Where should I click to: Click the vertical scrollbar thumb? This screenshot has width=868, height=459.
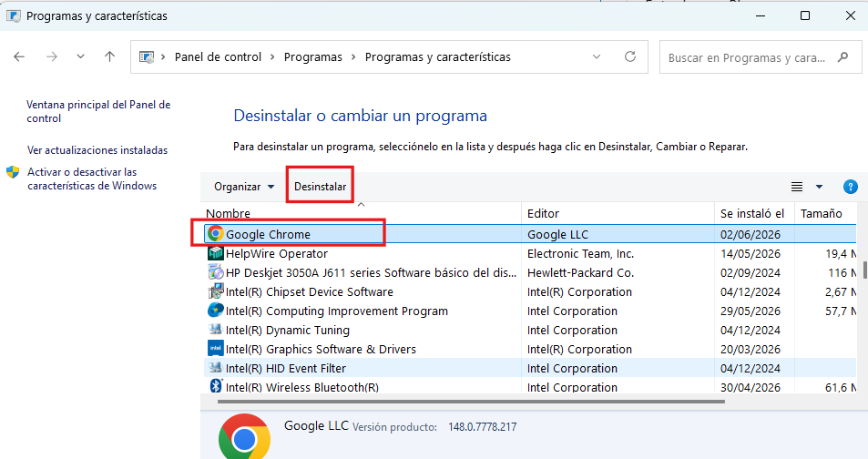pos(865,269)
